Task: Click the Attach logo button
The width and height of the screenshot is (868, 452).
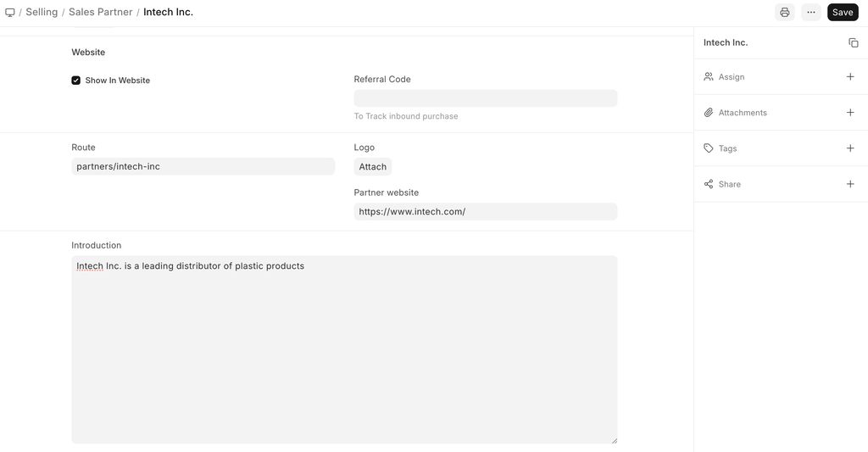Action: click(x=373, y=167)
